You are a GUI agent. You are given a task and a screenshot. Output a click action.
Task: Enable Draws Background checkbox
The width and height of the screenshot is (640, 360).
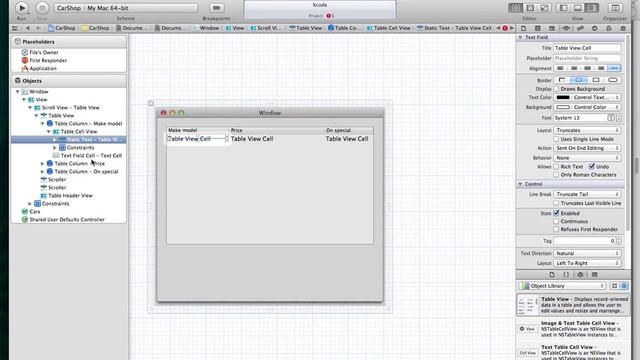(556, 89)
